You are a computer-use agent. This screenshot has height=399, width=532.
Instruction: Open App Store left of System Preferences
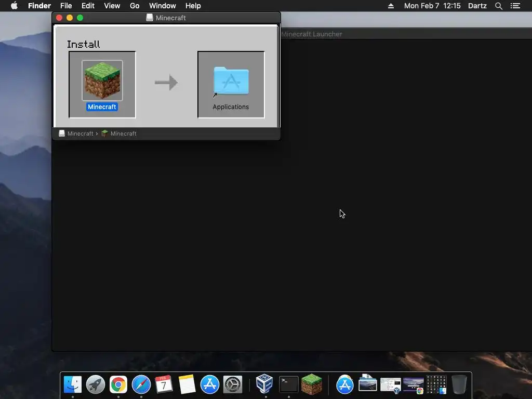click(210, 384)
